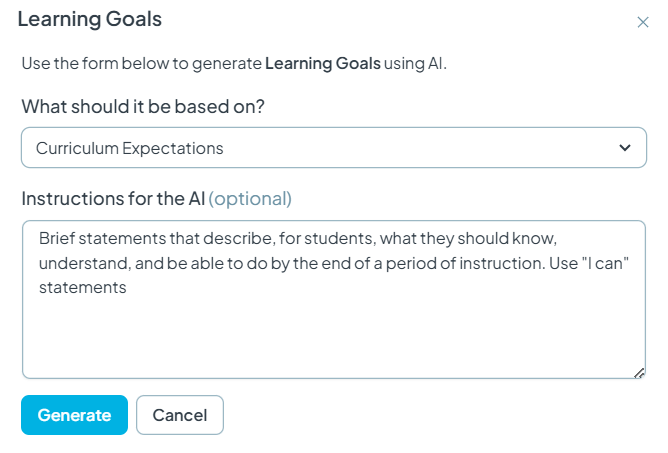Select the "Curriculum Expectations" text in the combo box
668x453 pixels.
point(130,148)
